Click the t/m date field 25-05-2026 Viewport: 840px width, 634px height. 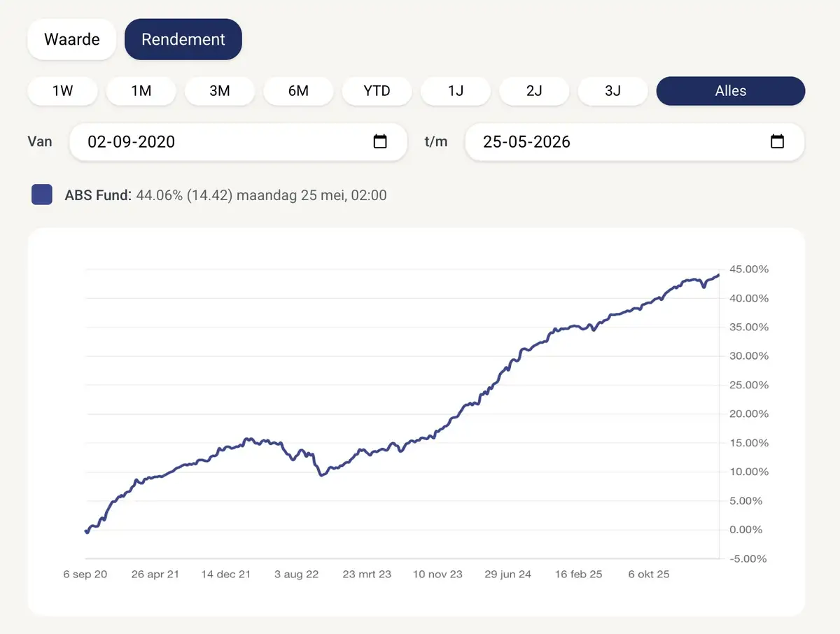click(x=635, y=141)
